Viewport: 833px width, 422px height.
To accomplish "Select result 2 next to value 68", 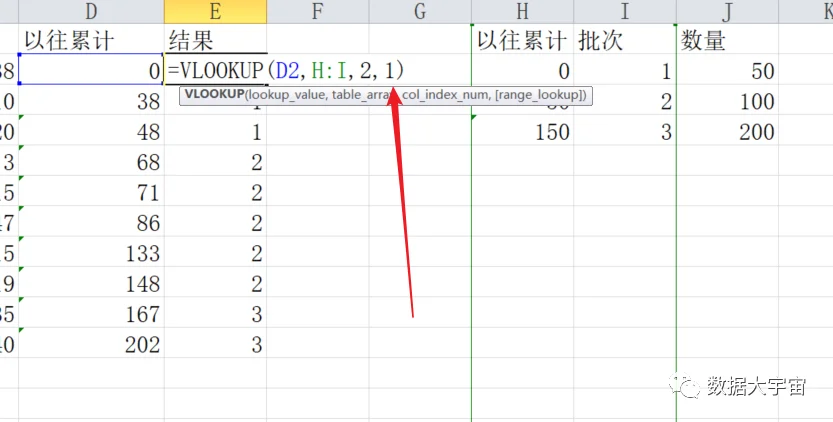I will coord(215,161).
